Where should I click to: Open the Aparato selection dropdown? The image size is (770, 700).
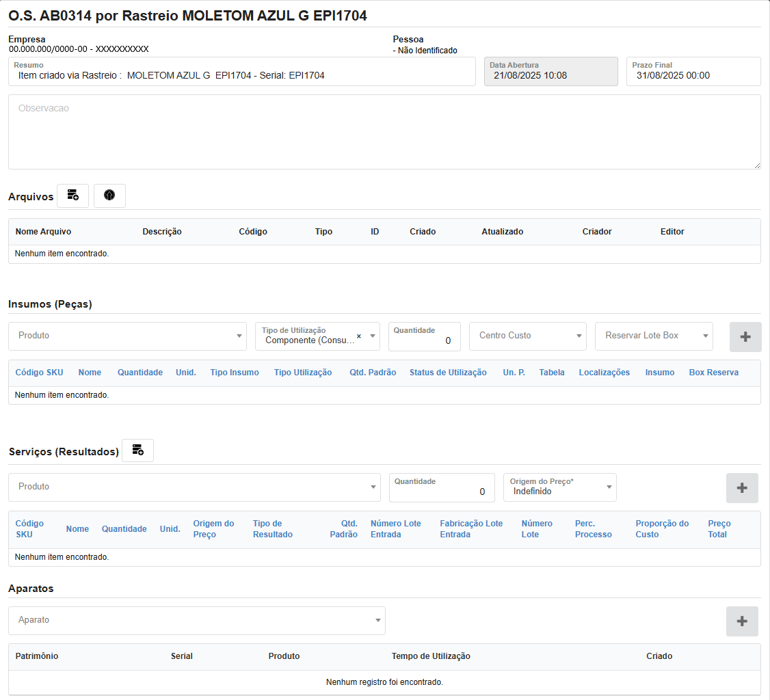[196, 621]
